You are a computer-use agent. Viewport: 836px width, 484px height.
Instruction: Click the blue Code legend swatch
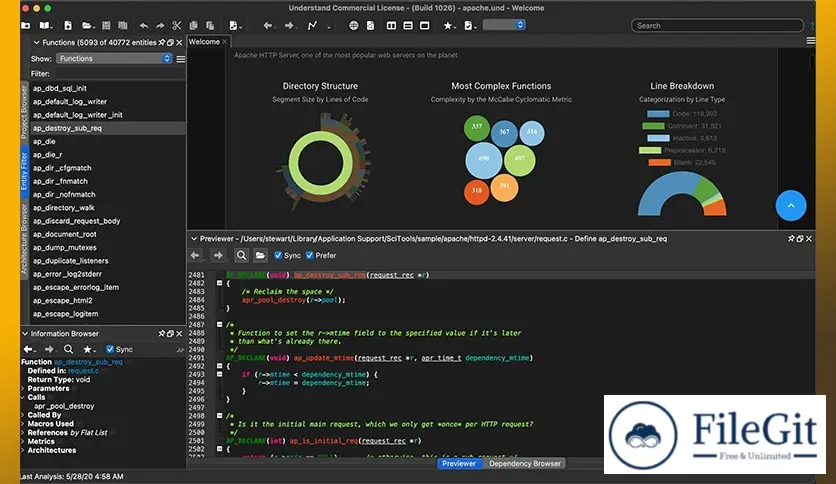pos(658,114)
